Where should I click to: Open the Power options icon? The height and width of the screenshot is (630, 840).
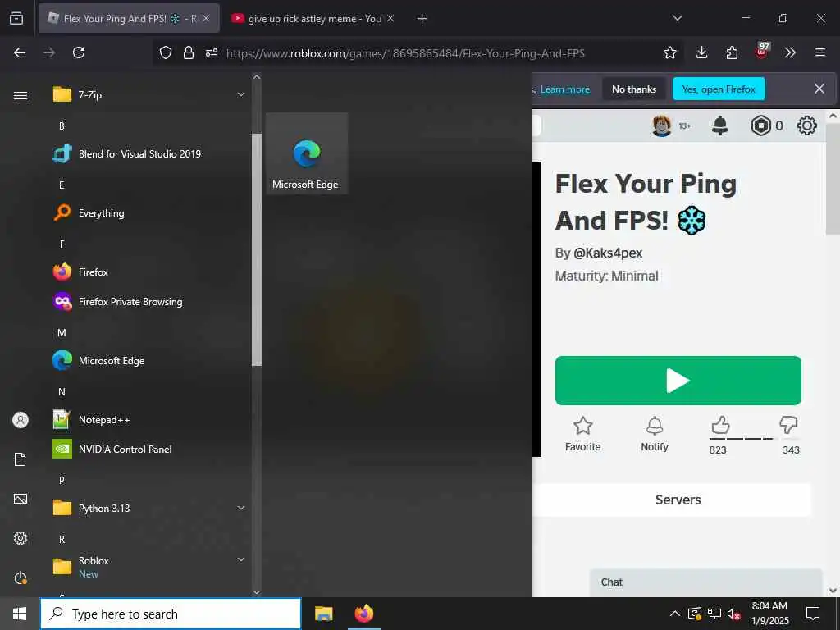click(x=21, y=578)
